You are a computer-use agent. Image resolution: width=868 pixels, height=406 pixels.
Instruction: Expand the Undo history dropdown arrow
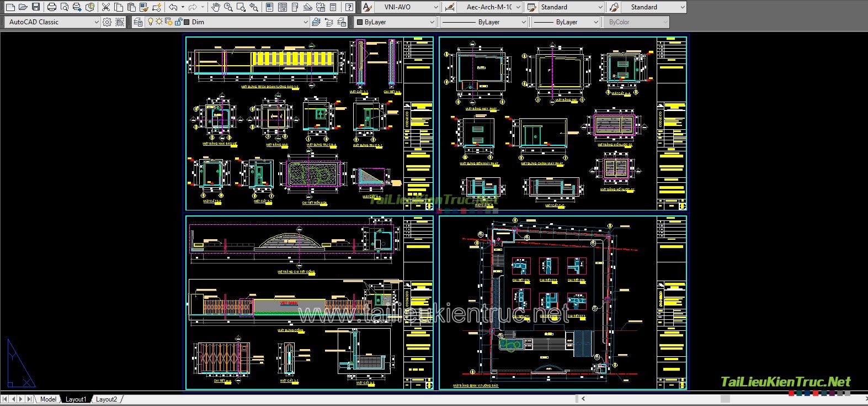pyautogui.click(x=183, y=7)
